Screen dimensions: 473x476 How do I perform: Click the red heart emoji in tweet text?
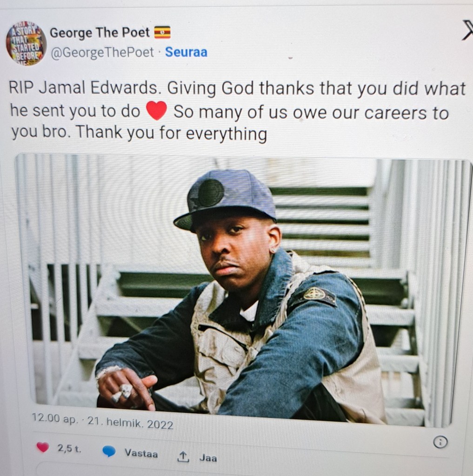coord(156,111)
